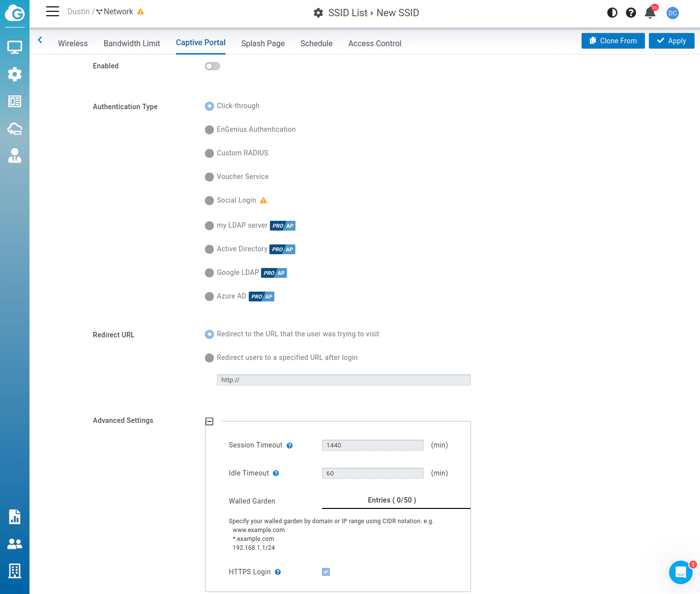Screen dimensions: 700x594
Task: Open the help question mark icon
Action: (x=631, y=13)
